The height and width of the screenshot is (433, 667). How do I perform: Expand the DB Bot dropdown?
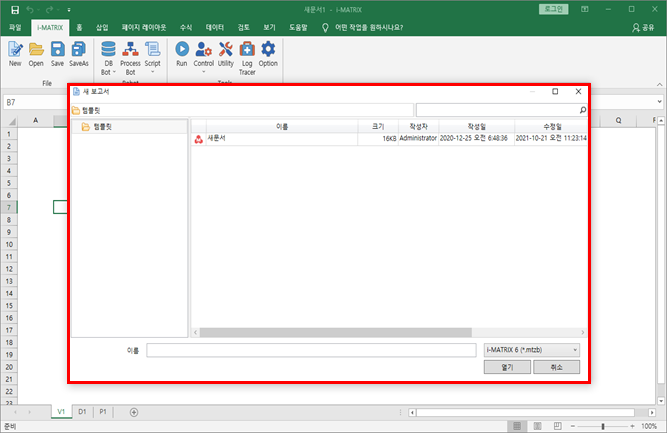coord(109,73)
